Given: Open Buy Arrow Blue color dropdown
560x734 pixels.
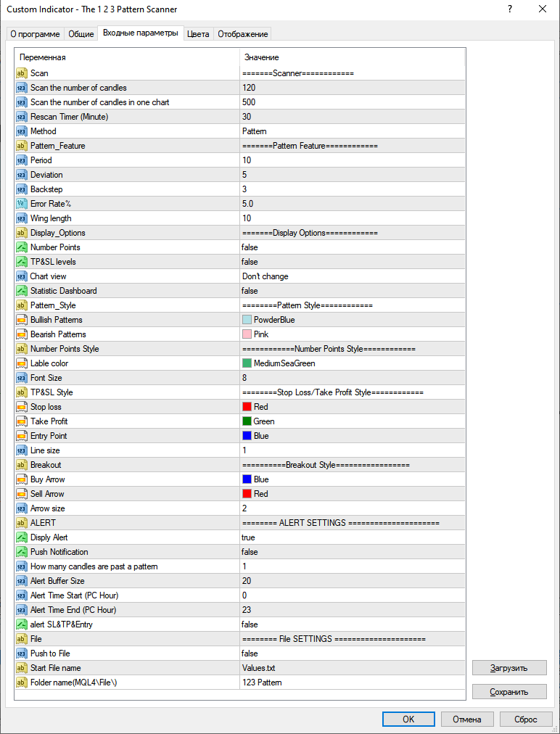Looking at the screenshot, I should click(x=352, y=479).
